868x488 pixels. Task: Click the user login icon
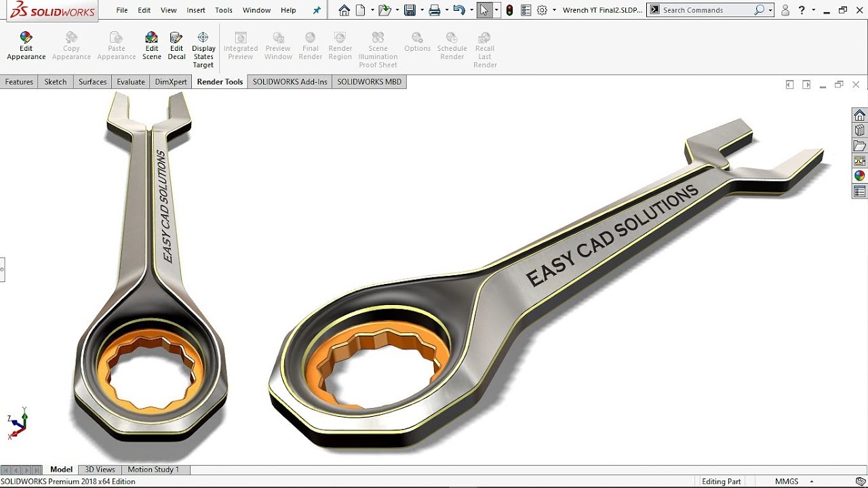pyautogui.click(x=785, y=10)
